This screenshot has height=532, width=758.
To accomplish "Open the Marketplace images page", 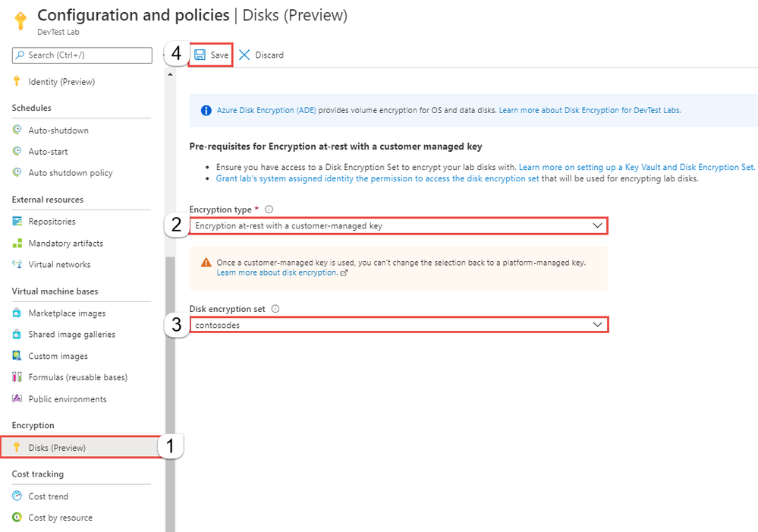I will coord(67,313).
